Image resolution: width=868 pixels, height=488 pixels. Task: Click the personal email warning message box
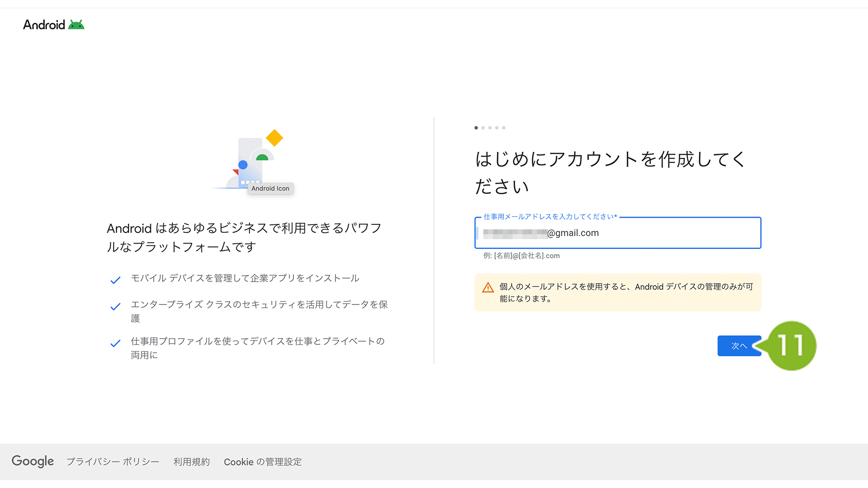(x=618, y=292)
